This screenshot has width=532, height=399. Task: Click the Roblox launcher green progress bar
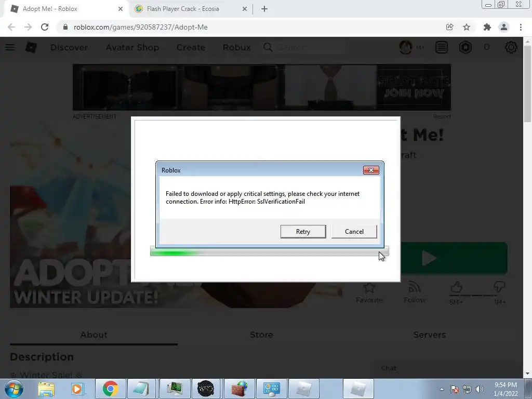click(270, 252)
